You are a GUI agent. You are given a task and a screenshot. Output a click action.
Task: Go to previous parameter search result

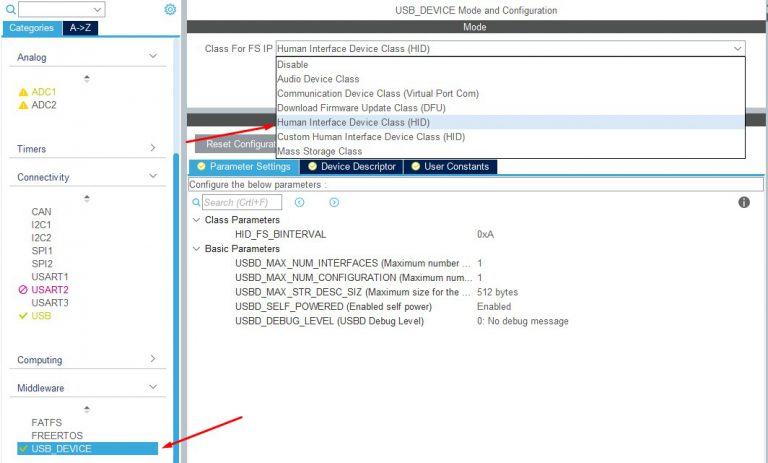click(x=299, y=202)
